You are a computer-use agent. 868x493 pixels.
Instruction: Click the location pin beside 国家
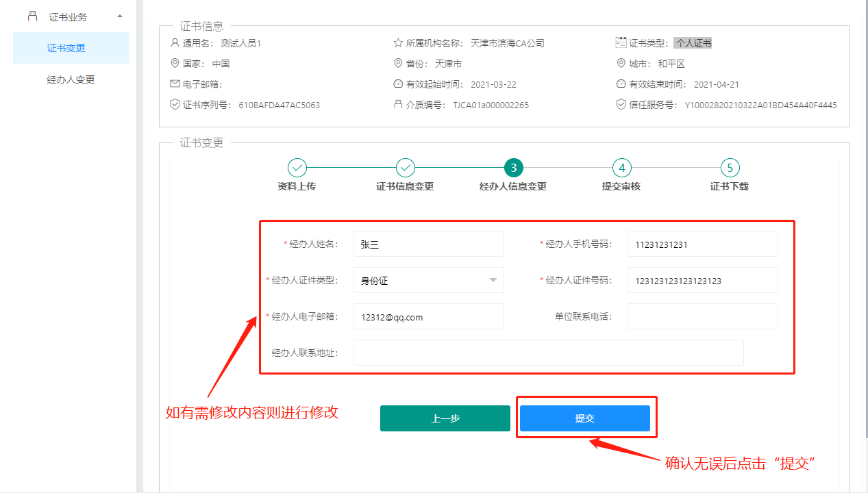tap(174, 63)
